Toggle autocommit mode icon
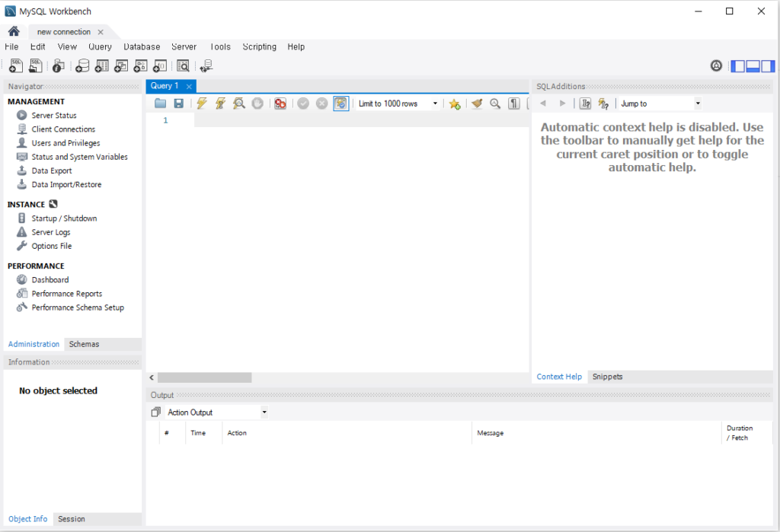The height and width of the screenshot is (532, 780). [340, 104]
